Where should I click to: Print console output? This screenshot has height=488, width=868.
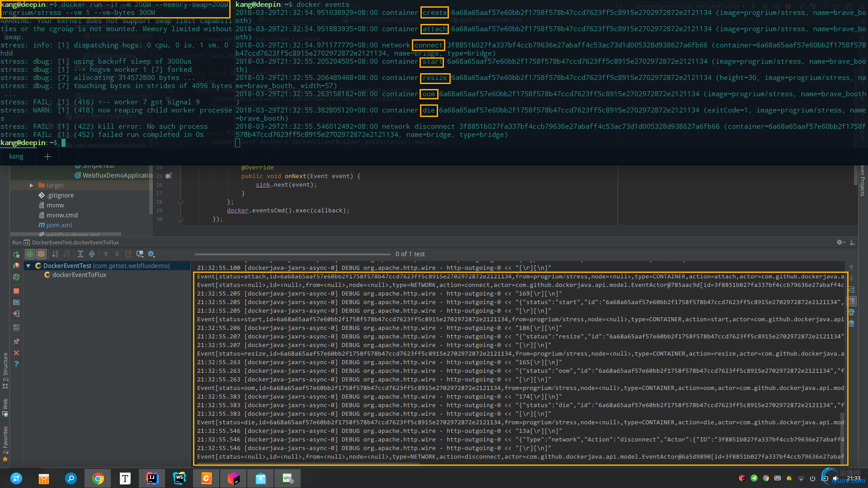click(x=852, y=312)
